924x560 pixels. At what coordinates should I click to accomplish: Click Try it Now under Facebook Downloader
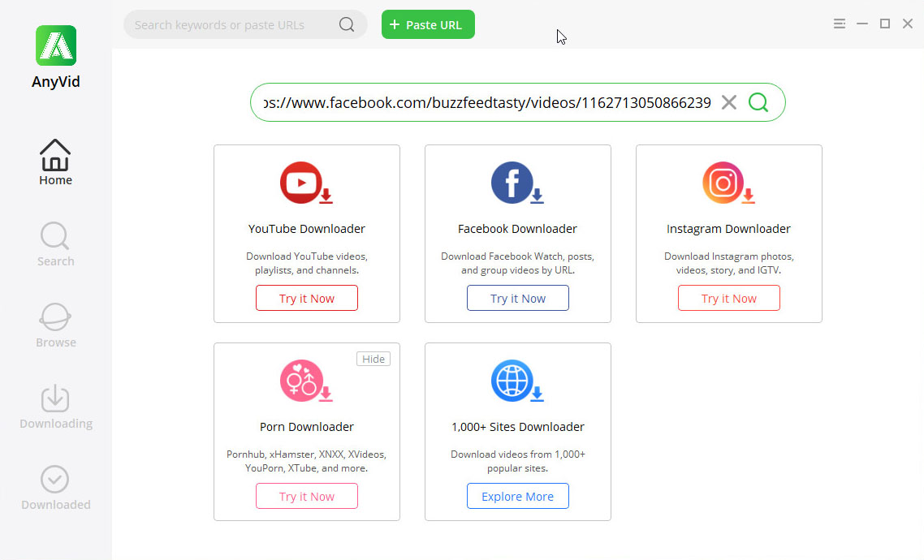(518, 298)
